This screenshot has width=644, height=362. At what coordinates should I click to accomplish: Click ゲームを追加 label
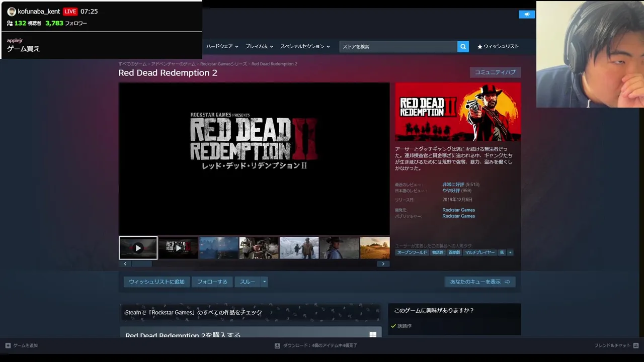pyautogui.click(x=25, y=345)
